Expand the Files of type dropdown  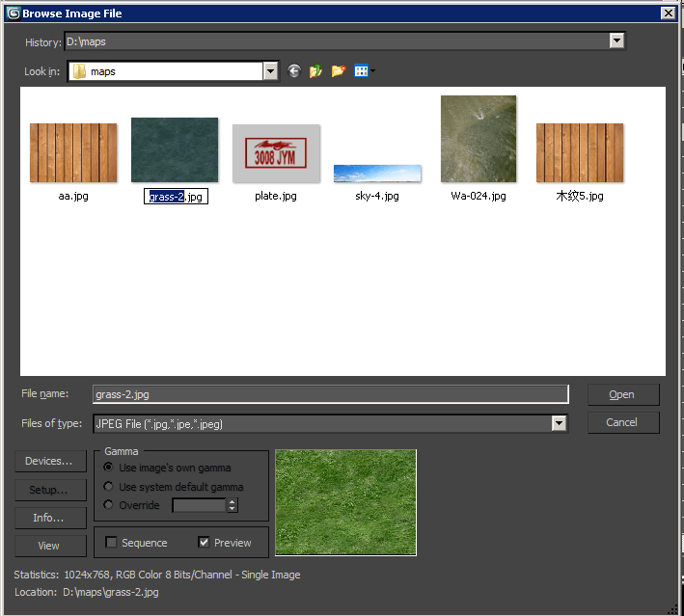tap(558, 423)
